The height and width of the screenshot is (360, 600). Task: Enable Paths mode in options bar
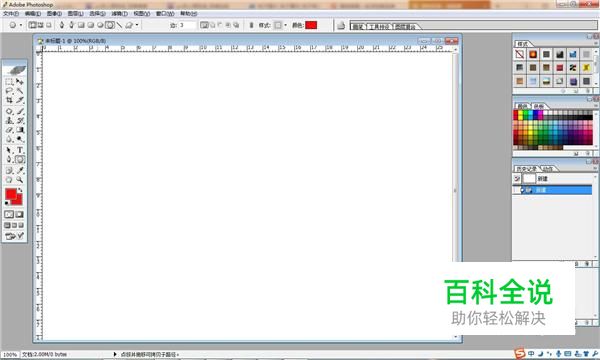tap(41, 25)
